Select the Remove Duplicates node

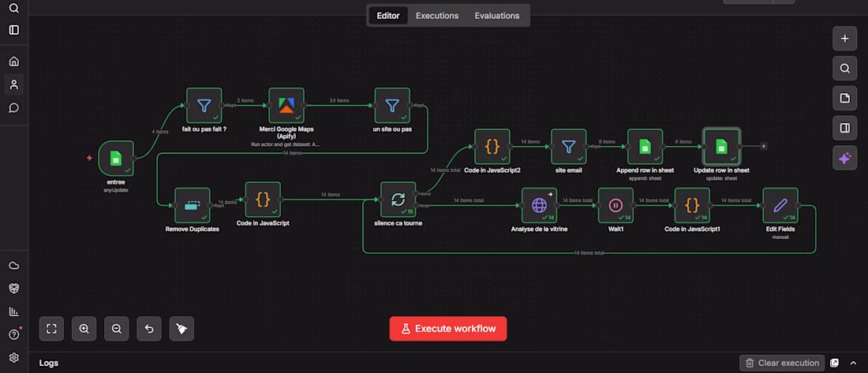coord(193,205)
